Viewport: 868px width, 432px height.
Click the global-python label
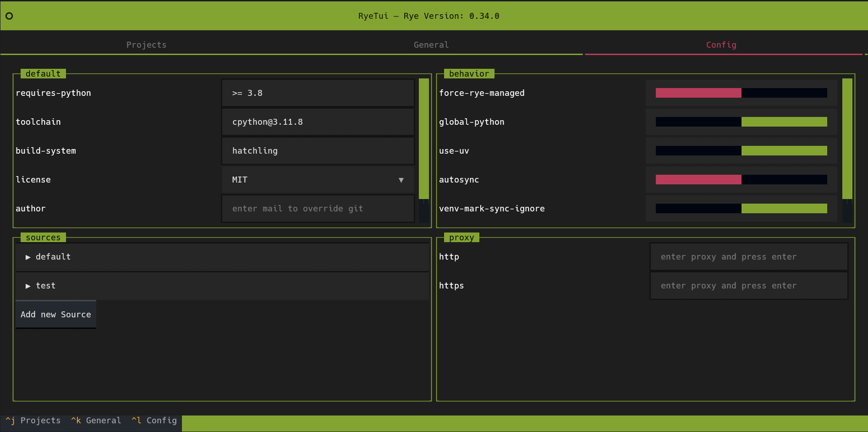tap(472, 122)
